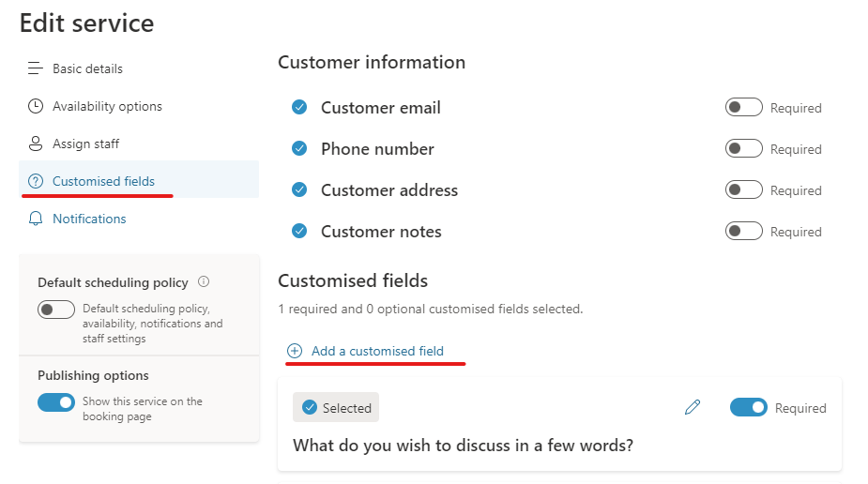The image size is (868, 484).
Task: Enable Required toggle for Phone number
Action: click(x=743, y=149)
